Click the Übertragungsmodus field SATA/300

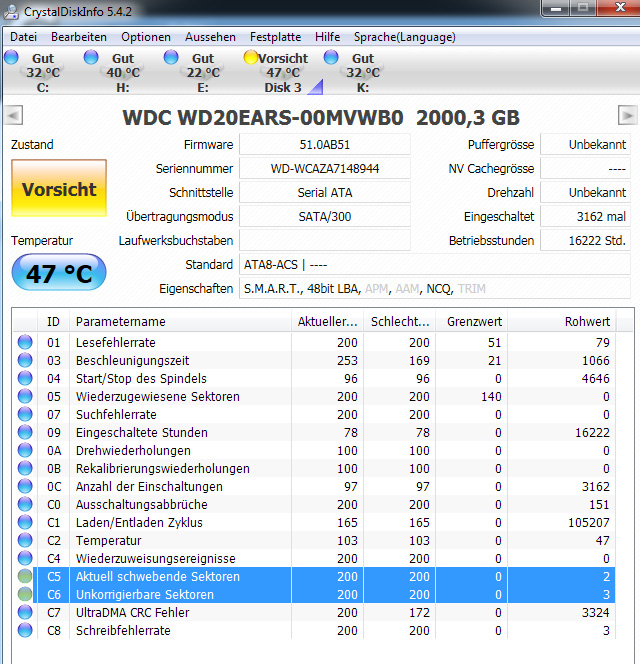point(325,217)
